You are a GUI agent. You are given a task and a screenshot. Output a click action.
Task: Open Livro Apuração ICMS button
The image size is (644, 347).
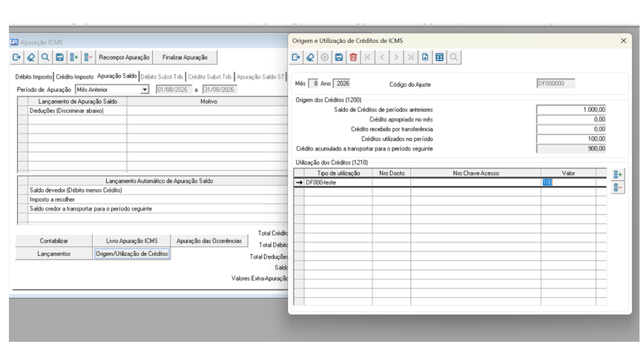(132, 241)
